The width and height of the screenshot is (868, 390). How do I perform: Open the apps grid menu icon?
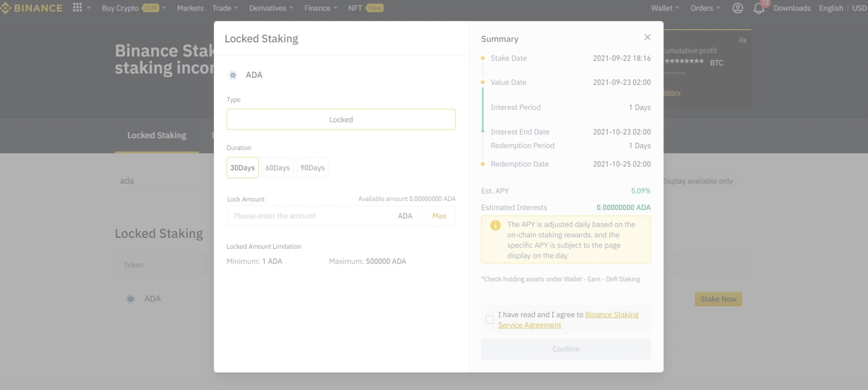tap(77, 8)
